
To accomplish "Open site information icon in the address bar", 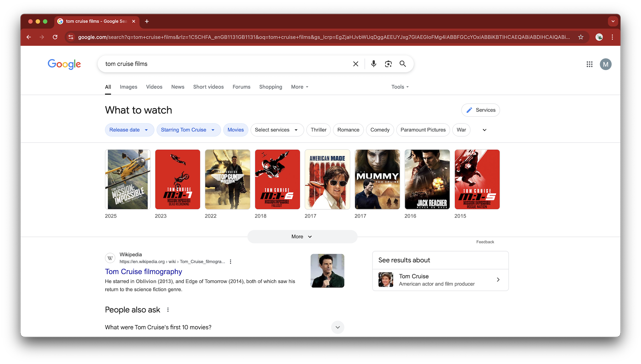I will coord(71,37).
